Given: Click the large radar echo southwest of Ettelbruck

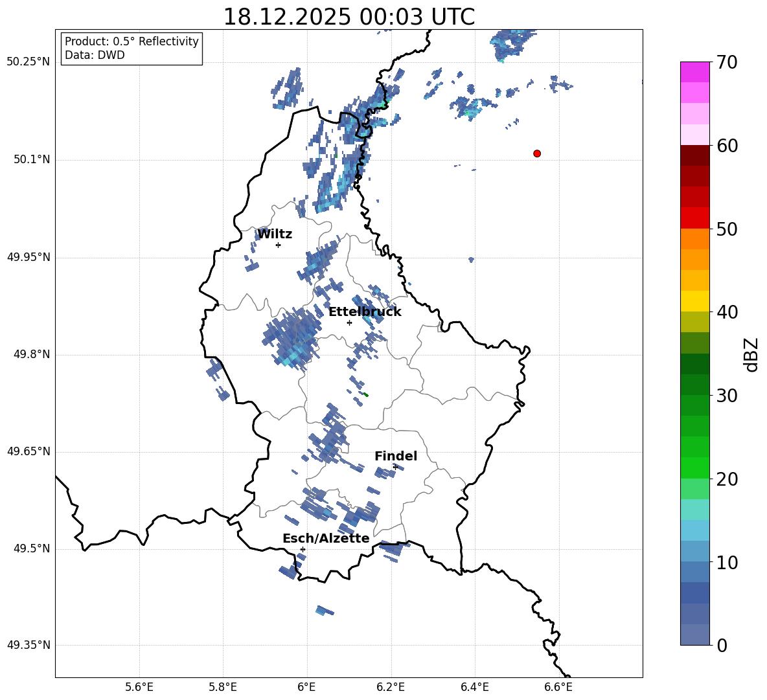Looking at the screenshot, I should 293,337.
